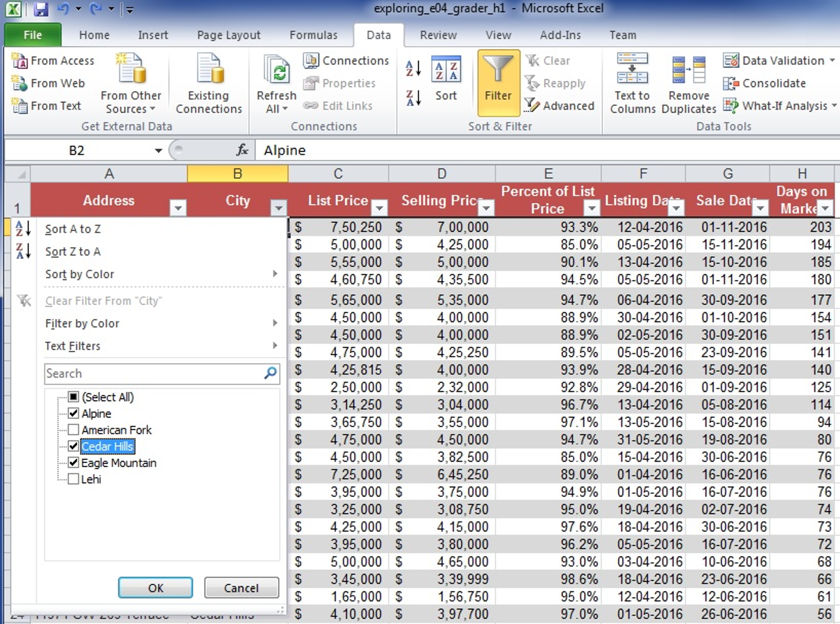This screenshot has height=624, width=840.
Task: Open From Other Sources dropdown
Action: [x=131, y=84]
